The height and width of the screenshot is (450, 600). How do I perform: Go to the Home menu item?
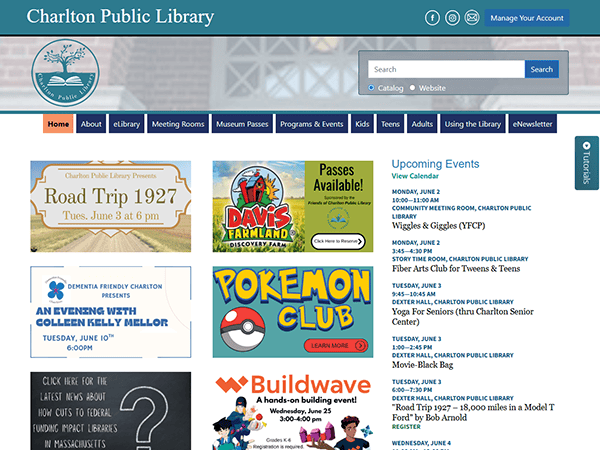click(58, 124)
